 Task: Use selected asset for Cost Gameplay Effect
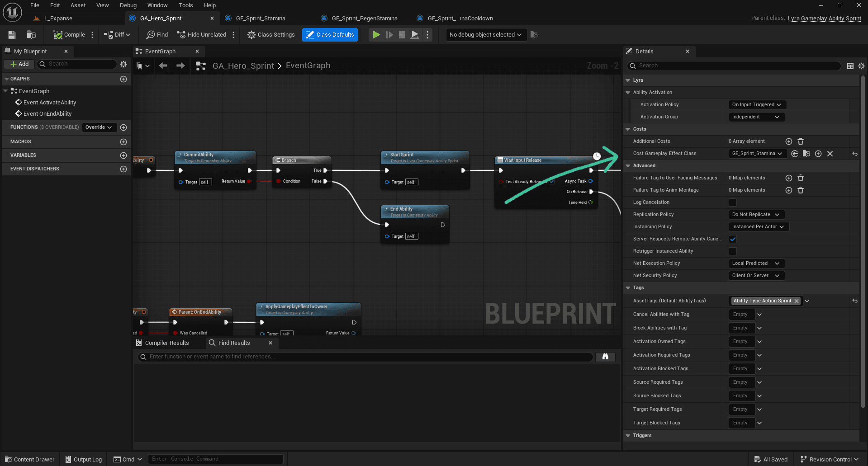795,154
